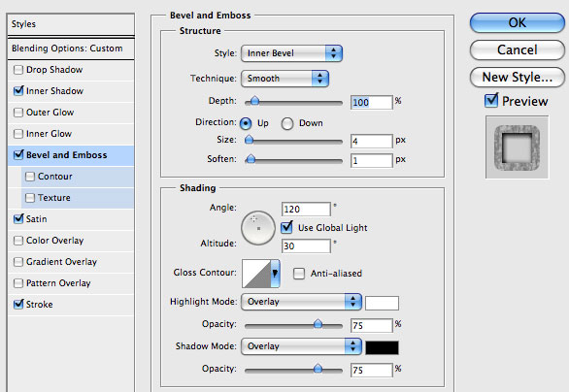
Task: Open the Shadow Mode dropdown
Action: click(x=301, y=346)
